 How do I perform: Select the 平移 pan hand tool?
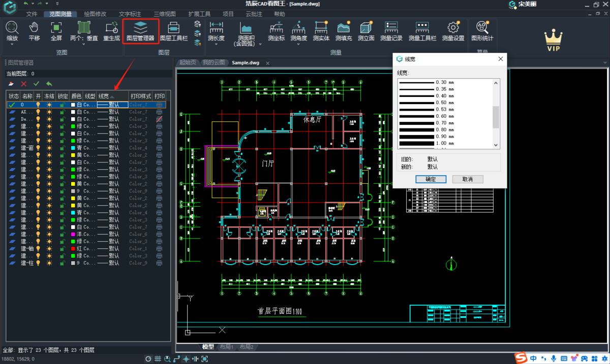pos(34,30)
